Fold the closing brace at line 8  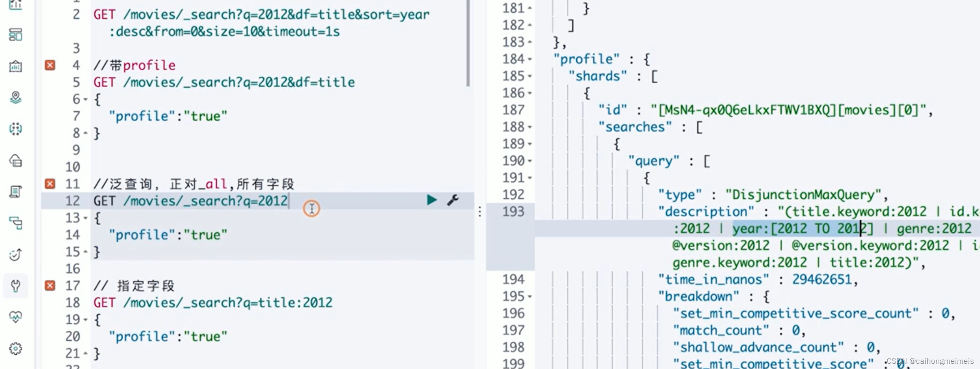tap(85, 133)
